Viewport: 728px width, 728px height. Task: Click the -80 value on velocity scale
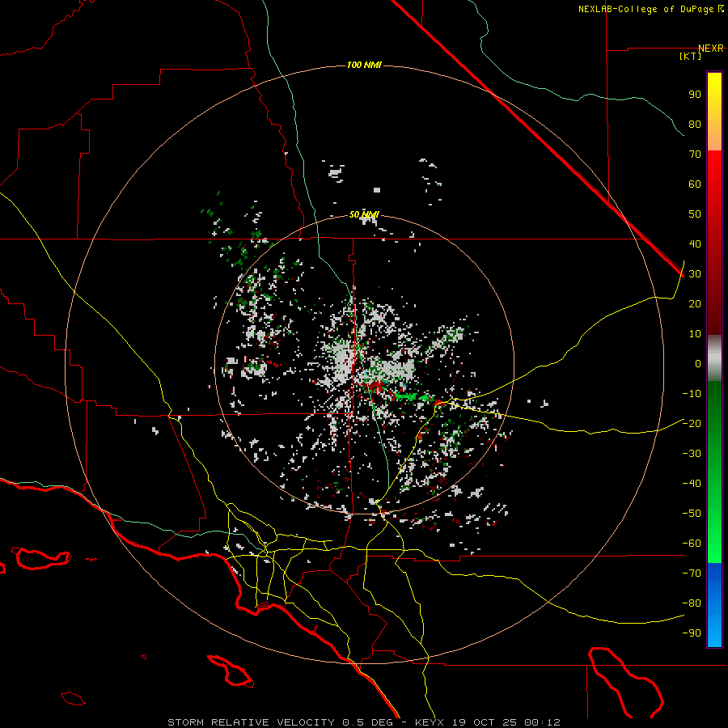click(x=692, y=603)
